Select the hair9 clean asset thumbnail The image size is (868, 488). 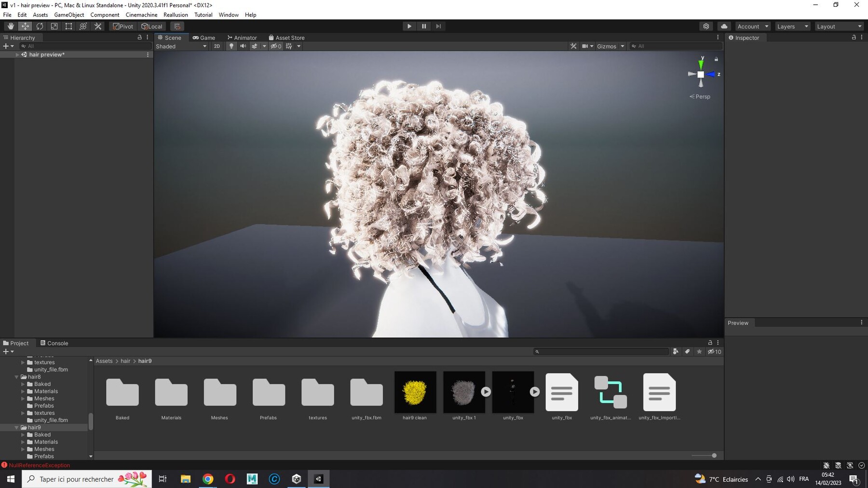click(415, 392)
